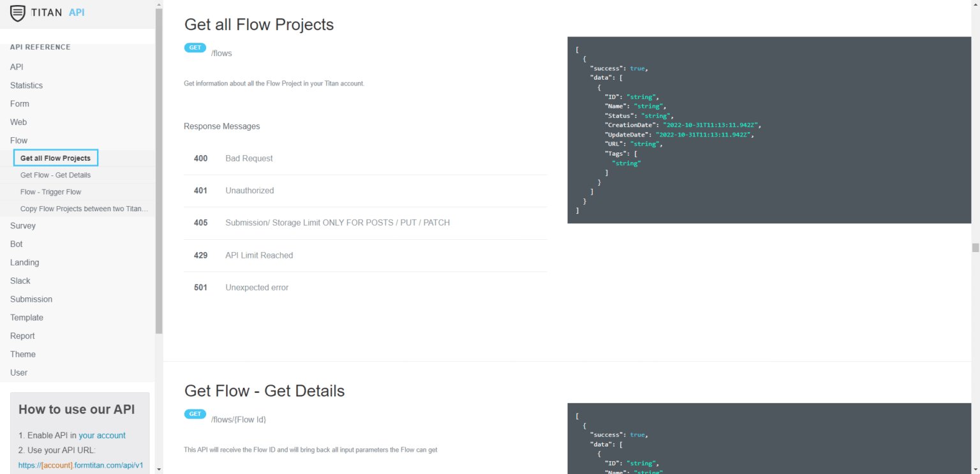Click the 'your account' link
The image size is (980, 474).
[102, 435]
